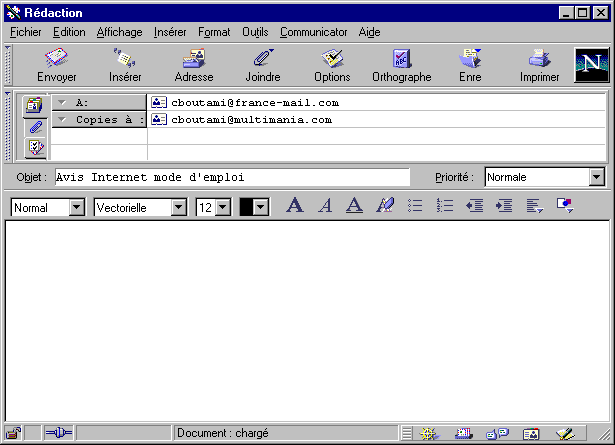Screen dimensions: 615x445
Task: Open the text color dropdown arrow
Action: (260, 207)
